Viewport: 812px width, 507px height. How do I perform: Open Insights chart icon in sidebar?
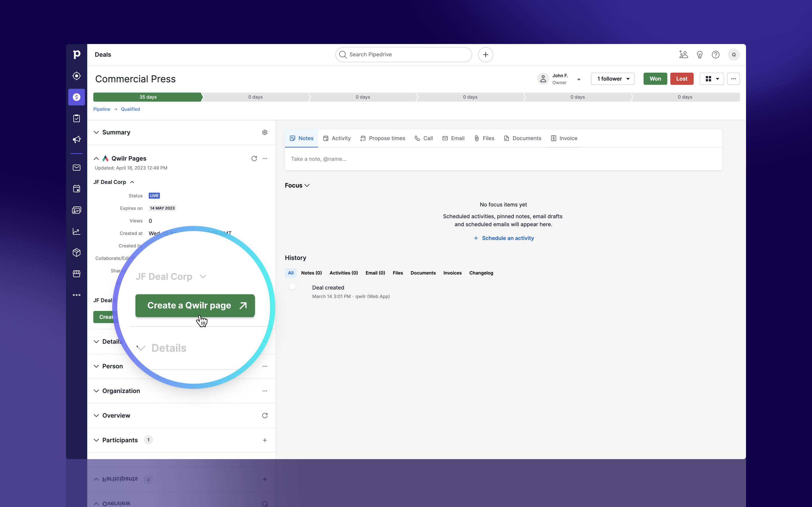(x=76, y=231)
